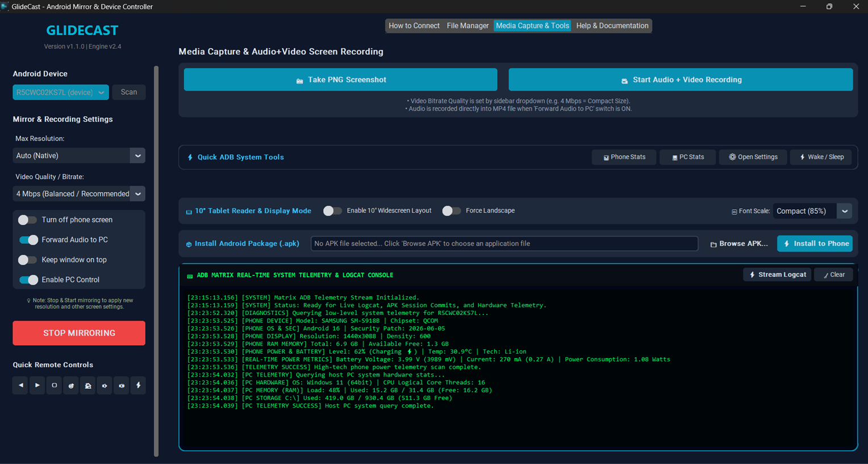The image size is (868, 464).
Task: Switch to How to Connect tab
Action: click(414, 26)
